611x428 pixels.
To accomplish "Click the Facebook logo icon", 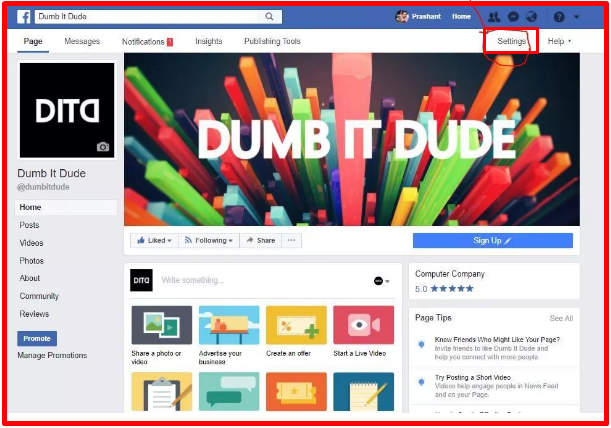I will [24, 17].
